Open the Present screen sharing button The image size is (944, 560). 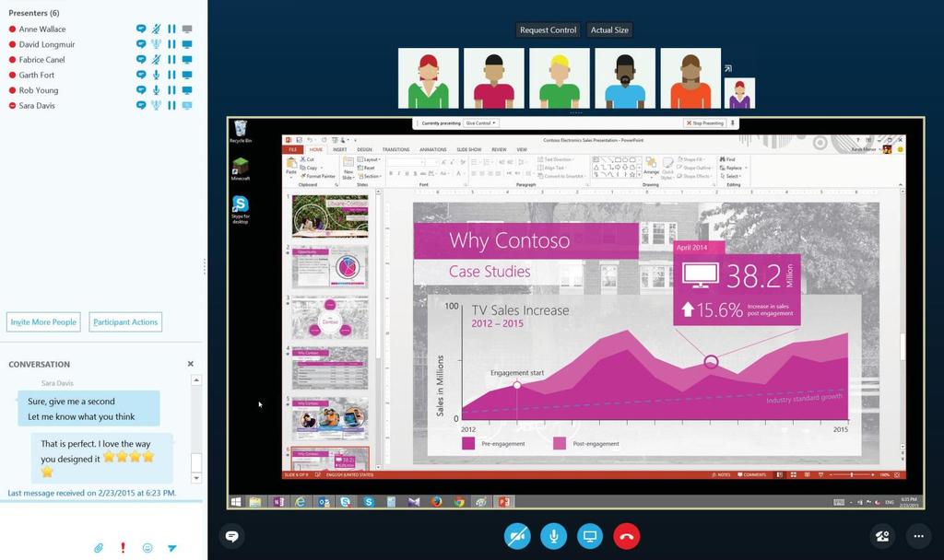click(590, 536)
